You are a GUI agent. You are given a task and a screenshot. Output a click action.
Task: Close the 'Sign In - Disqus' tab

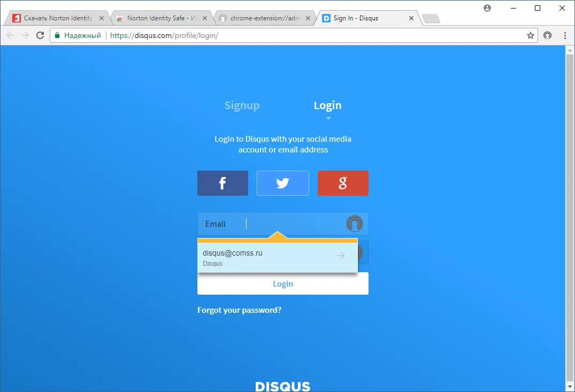click(411, 18)
